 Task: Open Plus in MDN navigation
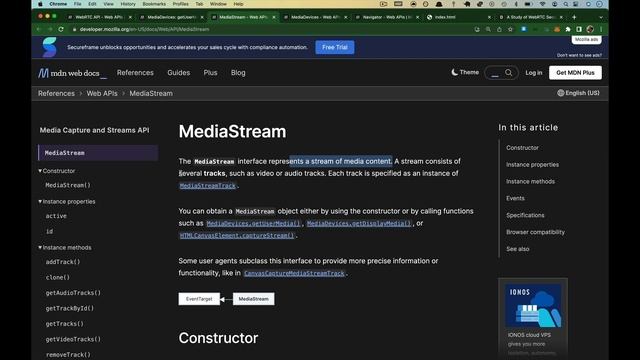click(210, 73)
